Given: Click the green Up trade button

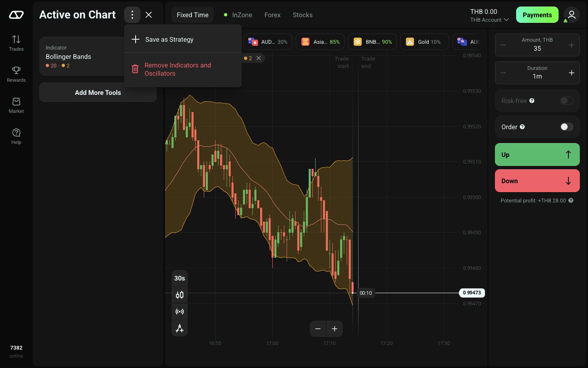Looking at the screenshot, I should (x=537, y=155).
